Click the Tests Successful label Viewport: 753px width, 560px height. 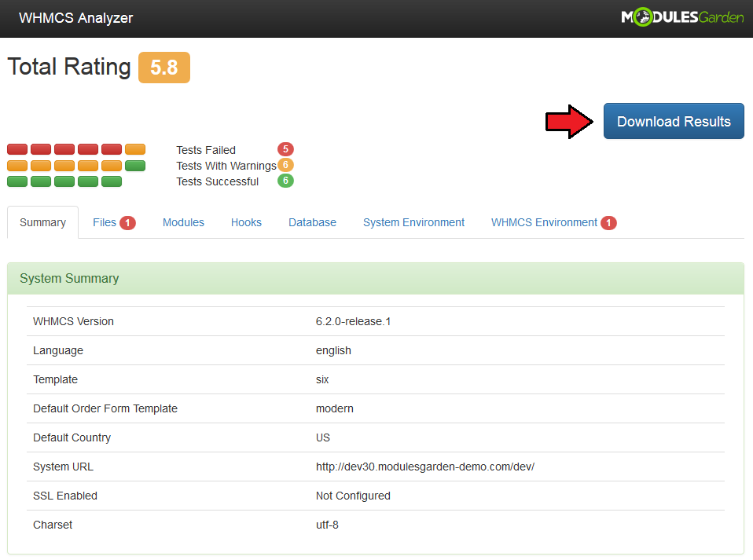click(x=218, y=182)
